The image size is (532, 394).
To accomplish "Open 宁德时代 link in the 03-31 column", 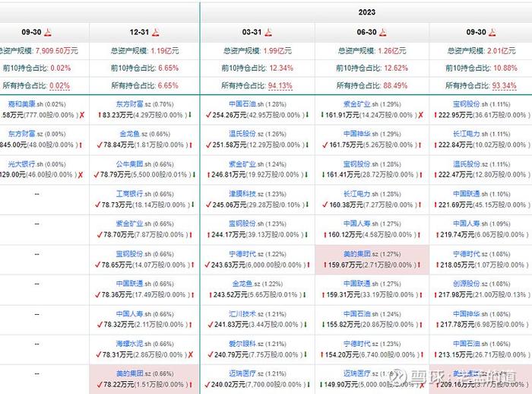I will [x=242, y=254].
